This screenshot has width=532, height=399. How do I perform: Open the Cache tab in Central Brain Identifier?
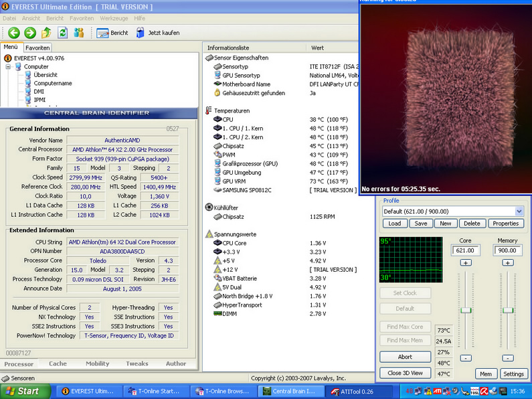[x=58, y=364]
